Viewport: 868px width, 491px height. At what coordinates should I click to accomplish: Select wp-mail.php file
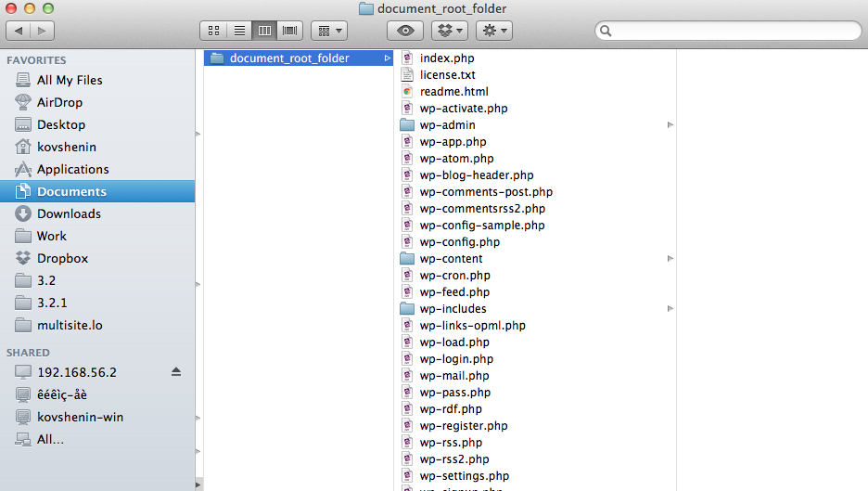click(x=535, y=375)
